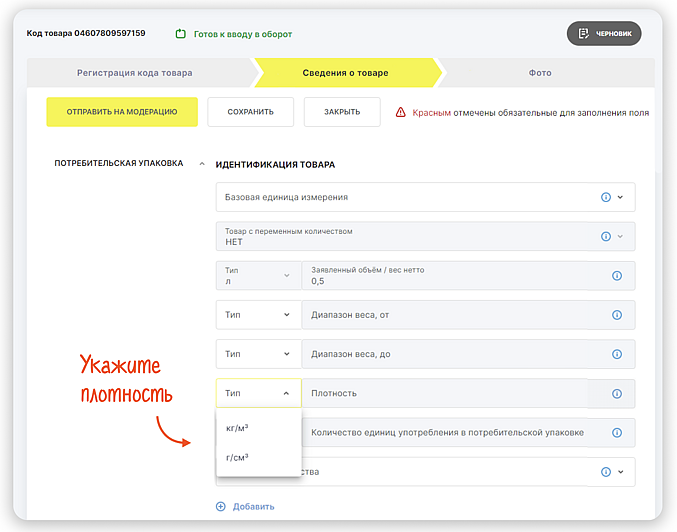
Task: Click info icon for Товар с переменным количеством
Action: pos(605,236)
